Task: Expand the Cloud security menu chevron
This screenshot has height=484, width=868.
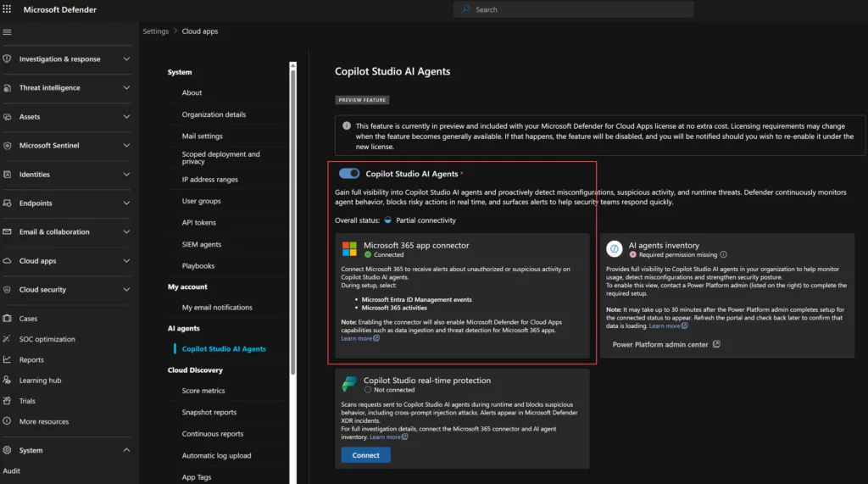Action: 126,289
